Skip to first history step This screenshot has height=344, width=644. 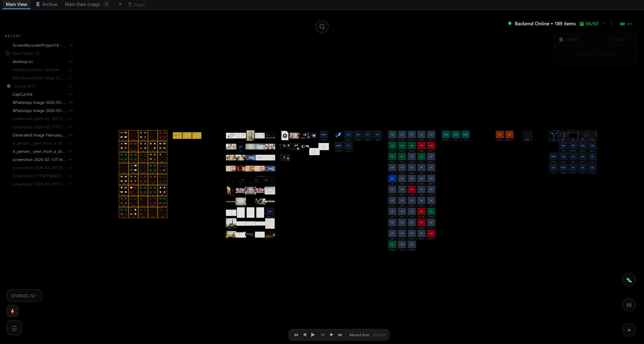coord(296,335)
